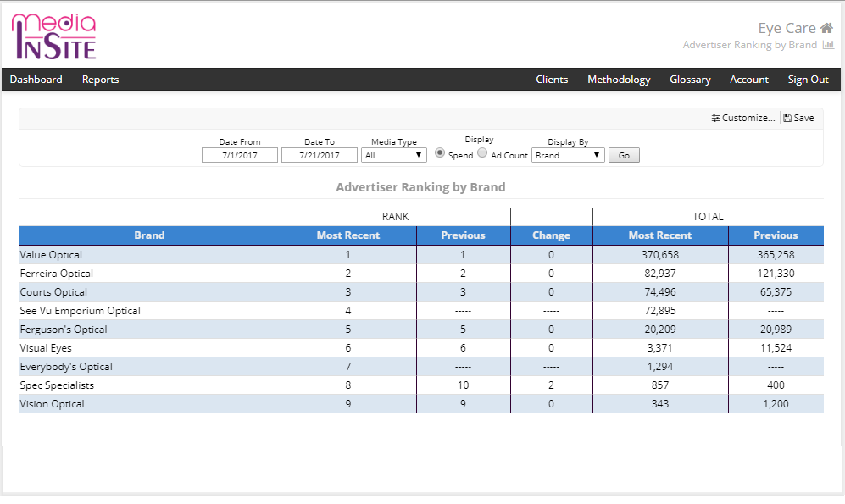
Task: Open the Reports menu
Action: 100,79
